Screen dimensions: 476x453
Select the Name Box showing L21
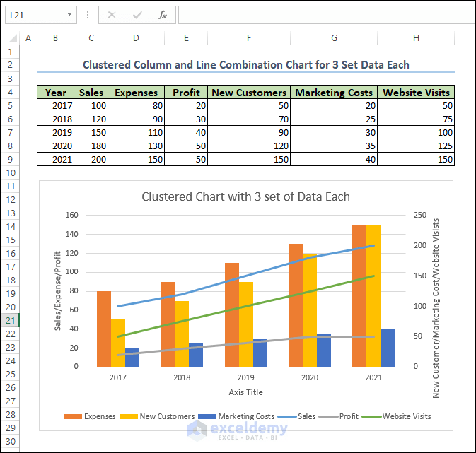click(41, 15)
